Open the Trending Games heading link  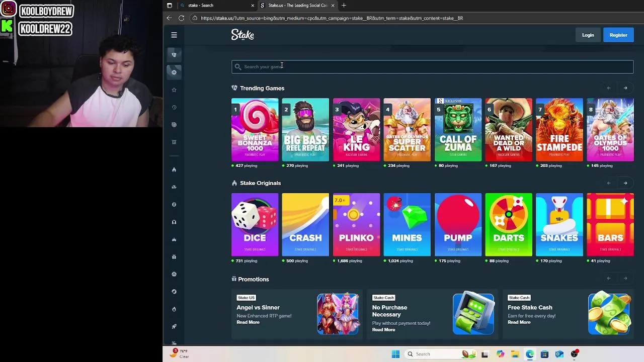(262, 88)
